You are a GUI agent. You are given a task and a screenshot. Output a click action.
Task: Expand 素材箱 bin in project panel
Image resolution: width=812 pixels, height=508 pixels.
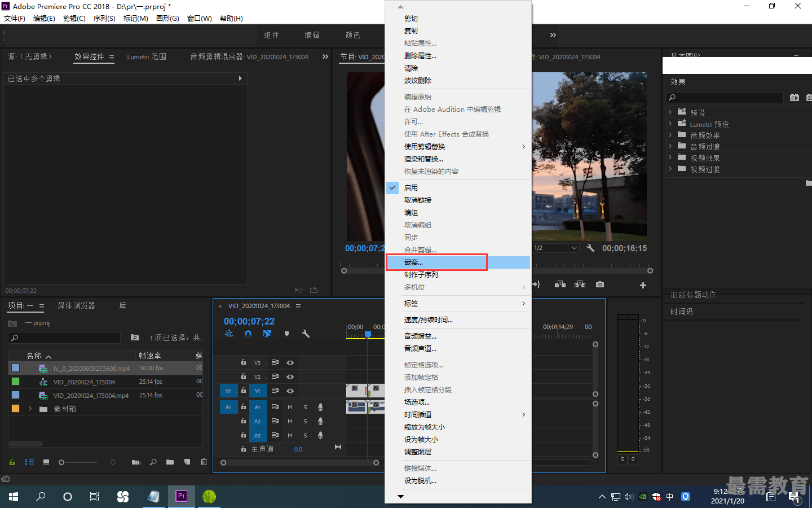tap(30, 409)
